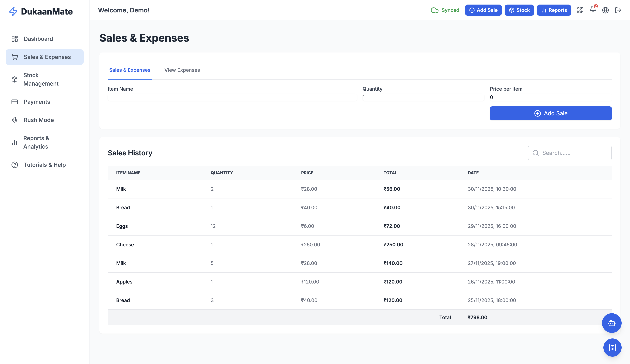Switch to the View Expenses tab

(x=182, y=70)
